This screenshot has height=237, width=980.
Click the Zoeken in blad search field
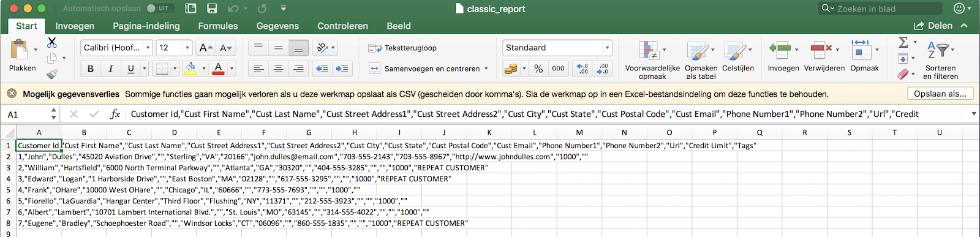click(880, 9)
